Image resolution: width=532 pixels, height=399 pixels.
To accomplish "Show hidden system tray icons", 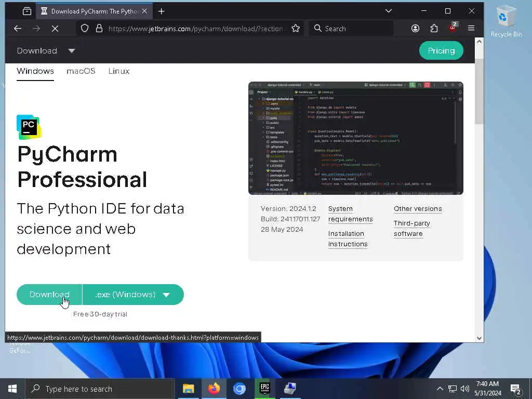I will pyautogui.click(x=440, y=389).
